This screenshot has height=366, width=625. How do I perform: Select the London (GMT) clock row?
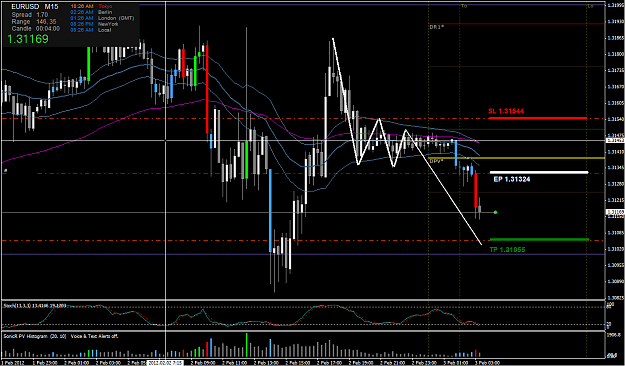coord(102,18)
